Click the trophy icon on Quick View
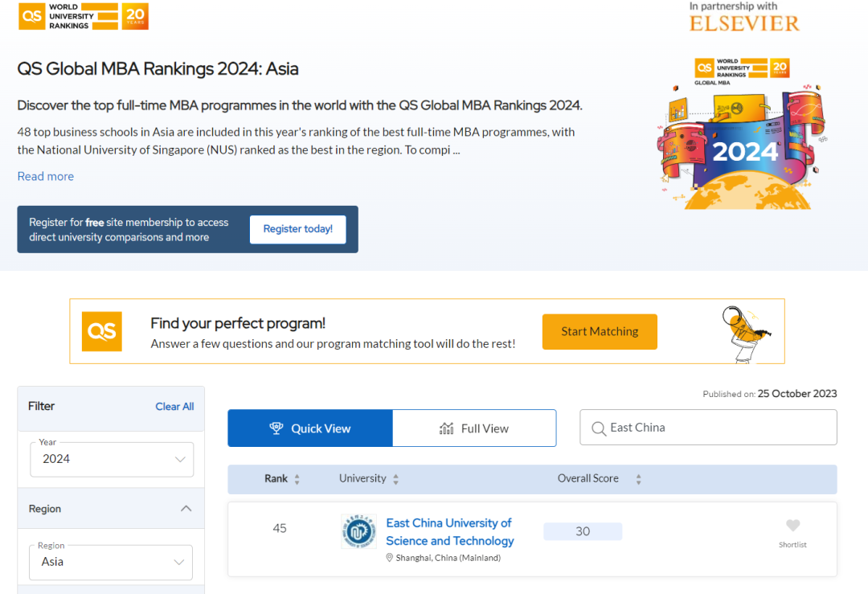The image size is (868, 594). click(x=276, y=428)
